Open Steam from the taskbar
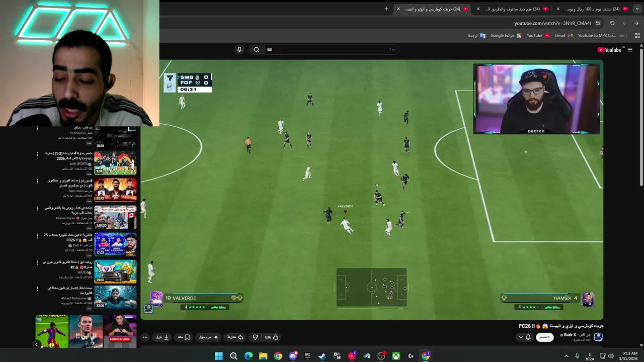Screen dimensions: 644x362 322,356
